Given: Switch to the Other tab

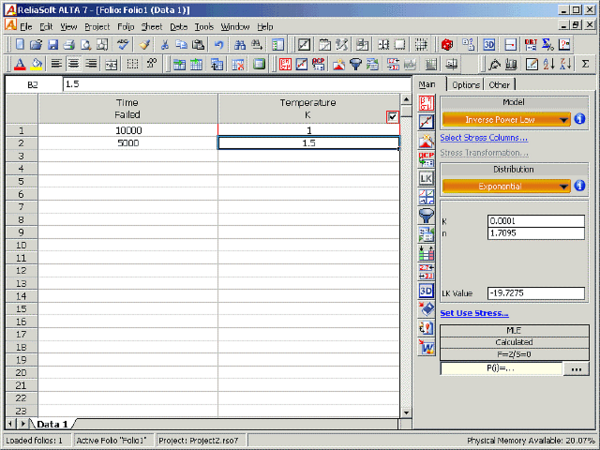Looking at the screenshot, I should 499,85.
